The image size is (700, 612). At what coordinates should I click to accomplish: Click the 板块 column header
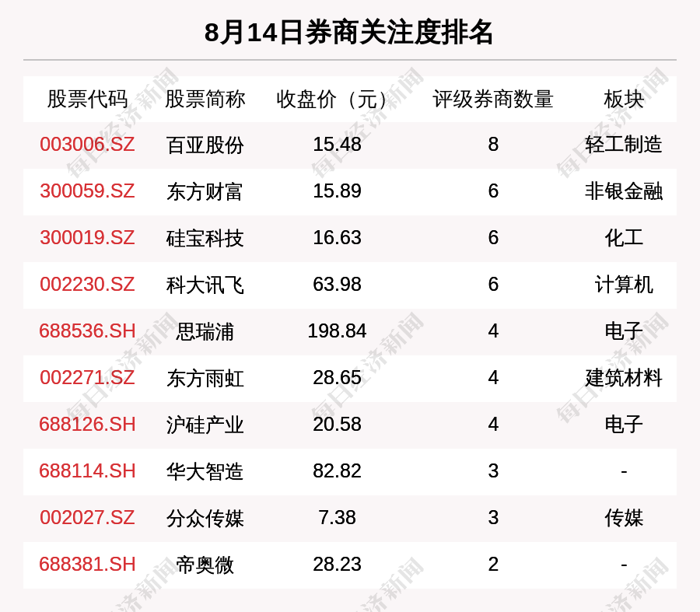point(624,99)
